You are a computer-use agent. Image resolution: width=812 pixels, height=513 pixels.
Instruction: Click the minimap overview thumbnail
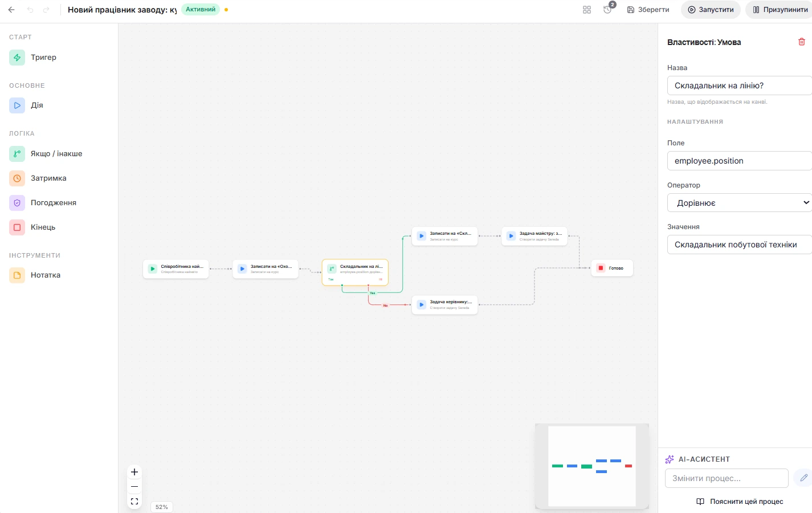click(592, 466)
